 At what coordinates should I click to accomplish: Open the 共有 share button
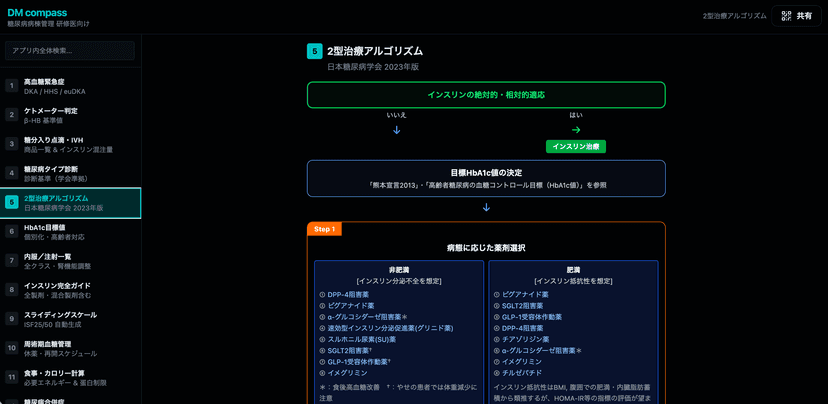pyautogui.click(x=796, y=16)
